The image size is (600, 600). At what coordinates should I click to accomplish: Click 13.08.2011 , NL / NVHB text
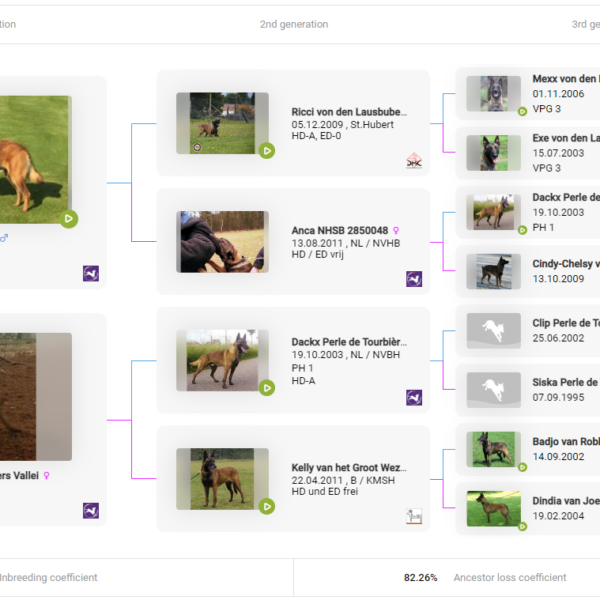(346, 243)
